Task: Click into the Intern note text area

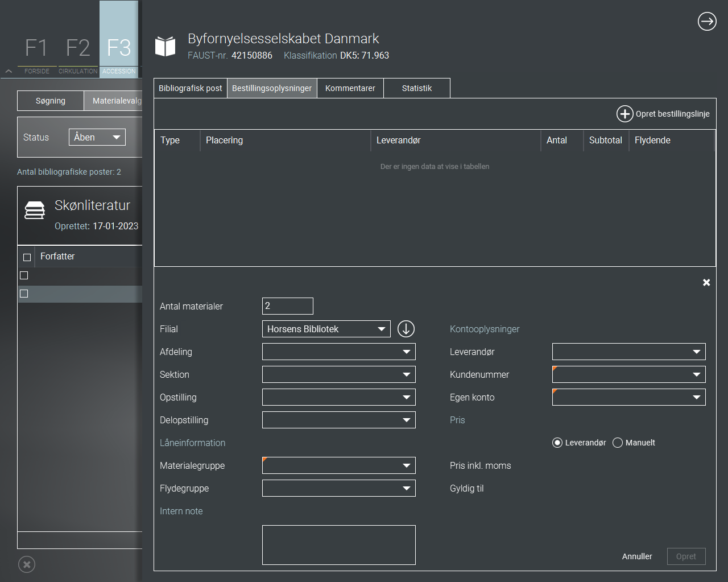Action: [339, 545]
